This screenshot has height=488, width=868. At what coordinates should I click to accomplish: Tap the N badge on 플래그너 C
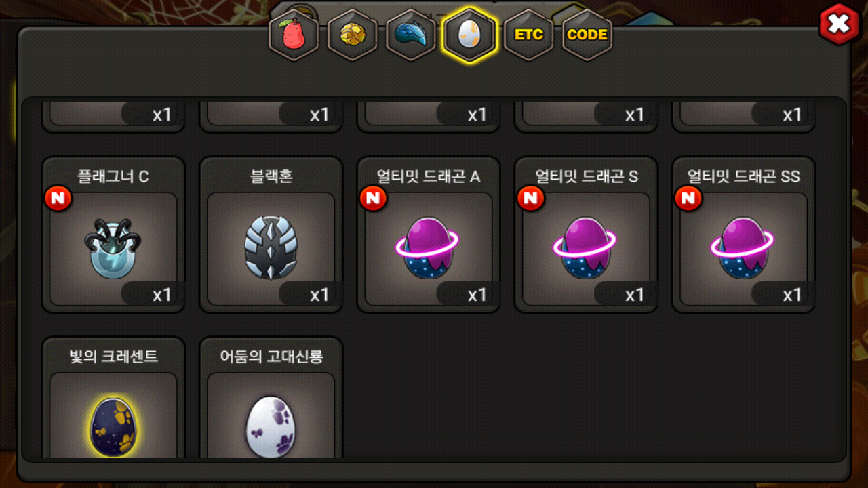(x=58, y=198)
